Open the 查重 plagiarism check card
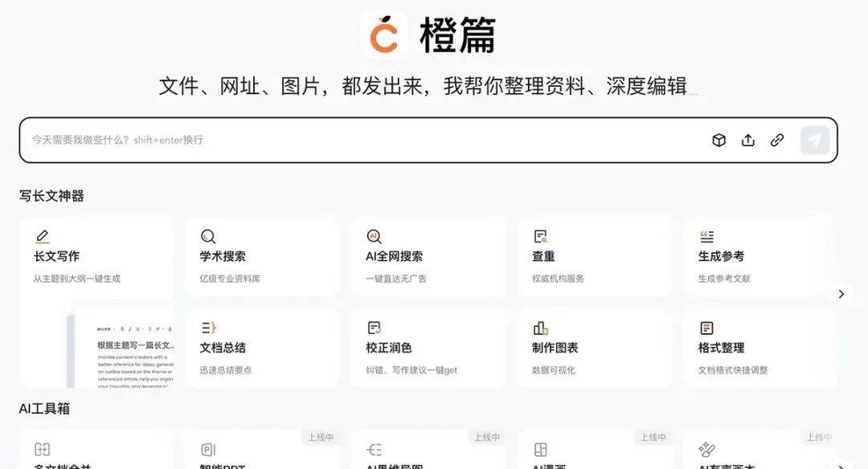The height and width of the screenshot is (469, 868). pyautogui.click(x=594, y=257)
